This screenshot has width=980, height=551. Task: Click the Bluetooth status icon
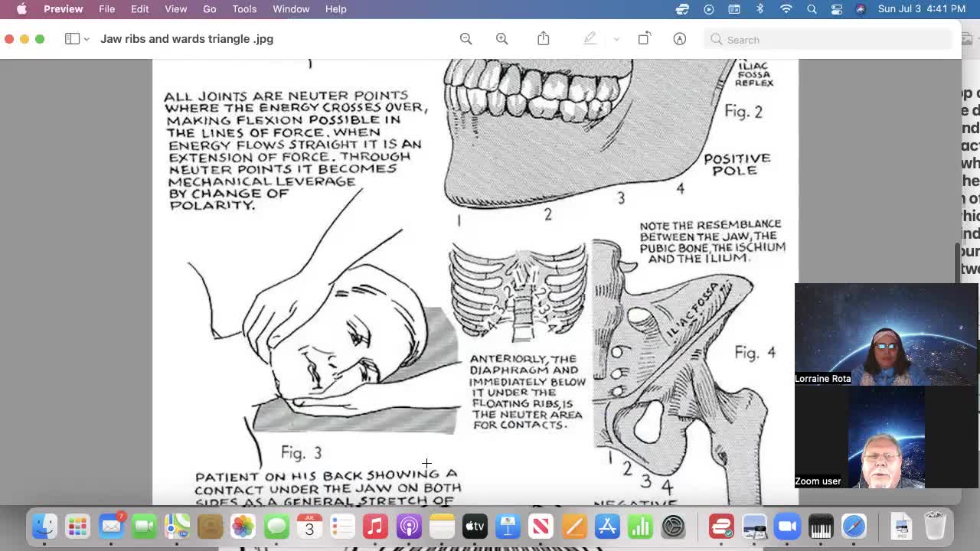760,9
